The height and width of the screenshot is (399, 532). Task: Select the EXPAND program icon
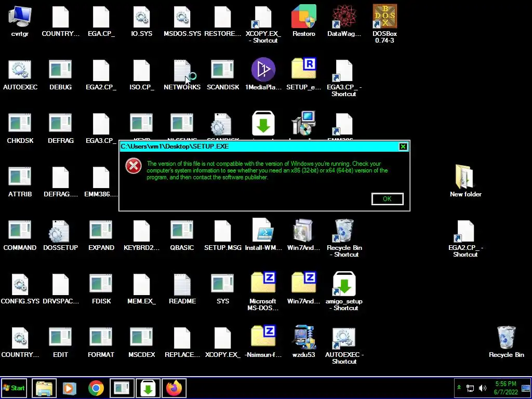click(x=101, y=235)
